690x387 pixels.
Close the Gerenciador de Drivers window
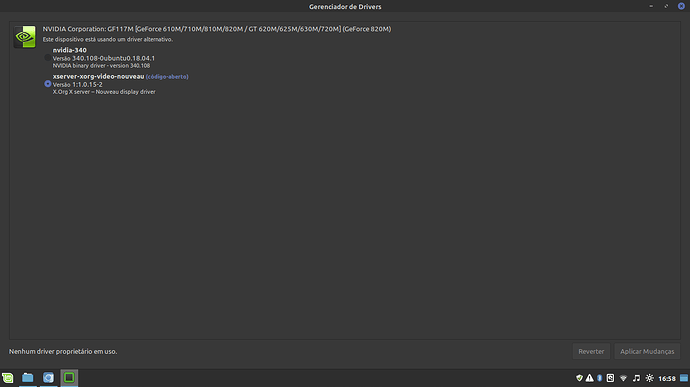681,6
